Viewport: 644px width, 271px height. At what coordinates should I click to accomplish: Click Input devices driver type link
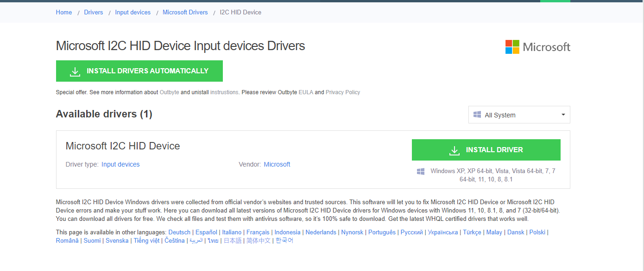[x=120, y=164]
